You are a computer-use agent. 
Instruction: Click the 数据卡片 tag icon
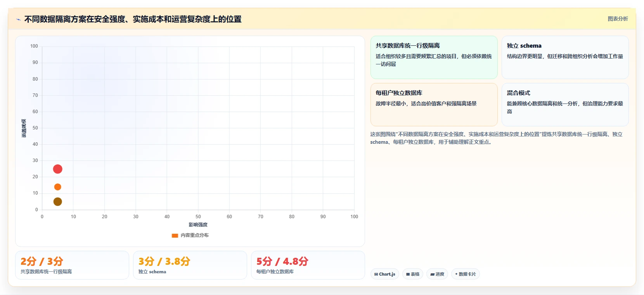point(456,274)
